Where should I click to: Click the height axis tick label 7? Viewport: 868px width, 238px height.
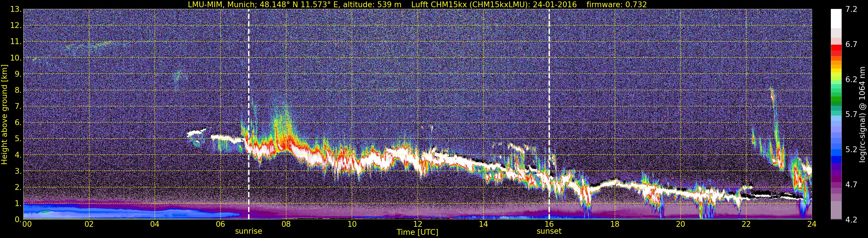click(x=18, y=107)
